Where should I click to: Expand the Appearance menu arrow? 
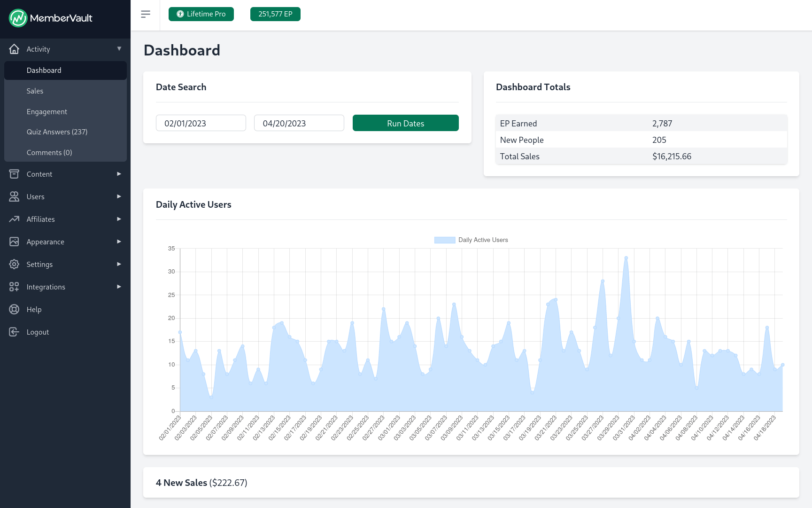click(119, 242)
